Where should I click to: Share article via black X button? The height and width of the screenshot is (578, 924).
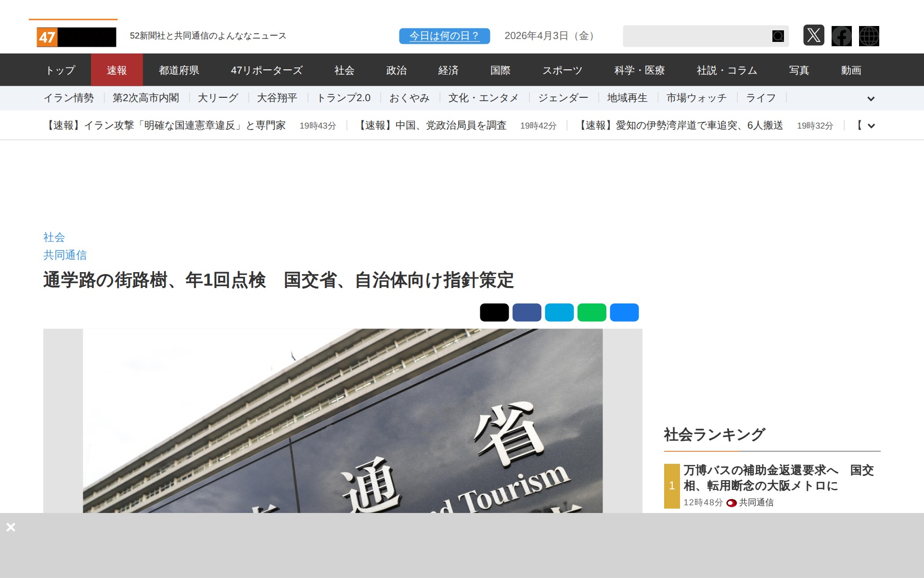click(x=494, y=313)
